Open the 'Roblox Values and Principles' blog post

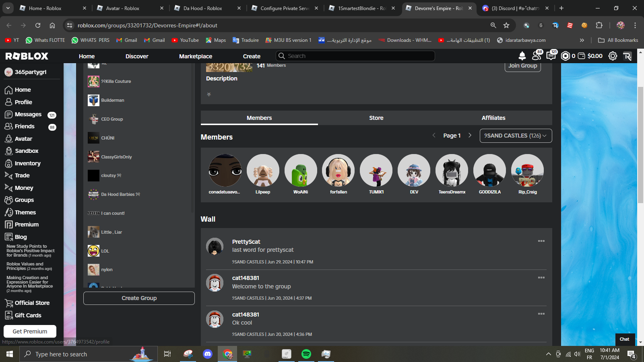click(x=29, y=266)
